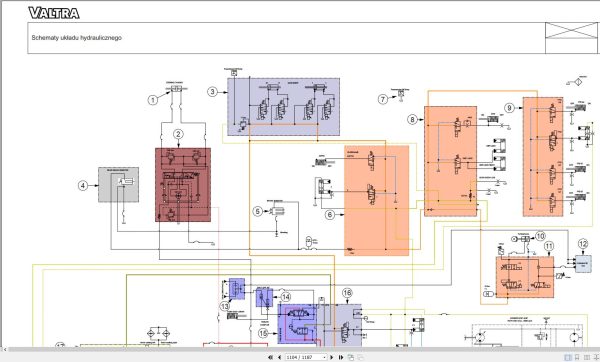Click the previous view icon beside navigation arrows

351,357
